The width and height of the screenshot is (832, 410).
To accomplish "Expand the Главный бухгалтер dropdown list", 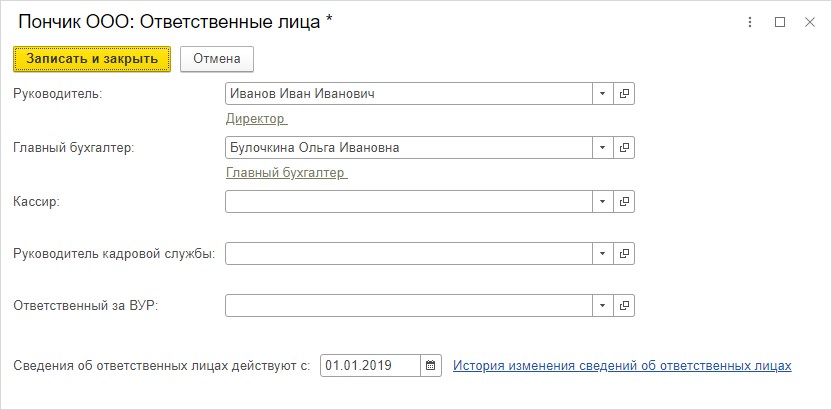I will tap(603, 147).
